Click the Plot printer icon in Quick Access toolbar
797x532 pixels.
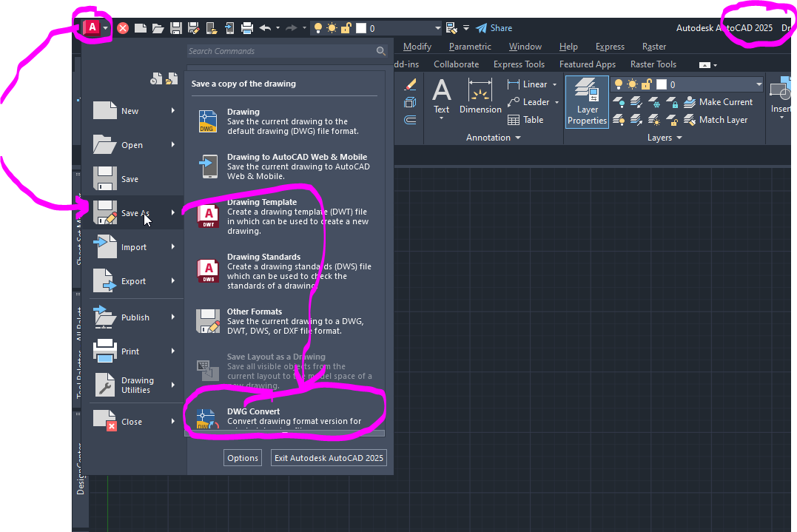pos(247,28)
